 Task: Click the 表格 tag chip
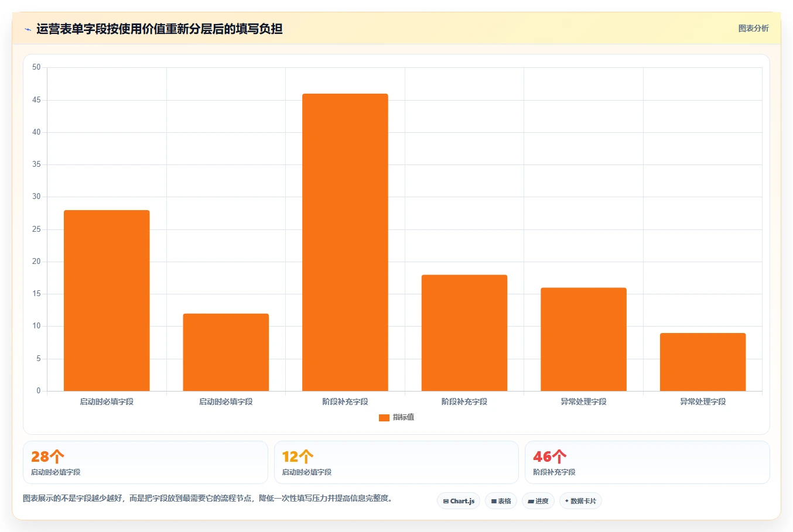[501, 501]
